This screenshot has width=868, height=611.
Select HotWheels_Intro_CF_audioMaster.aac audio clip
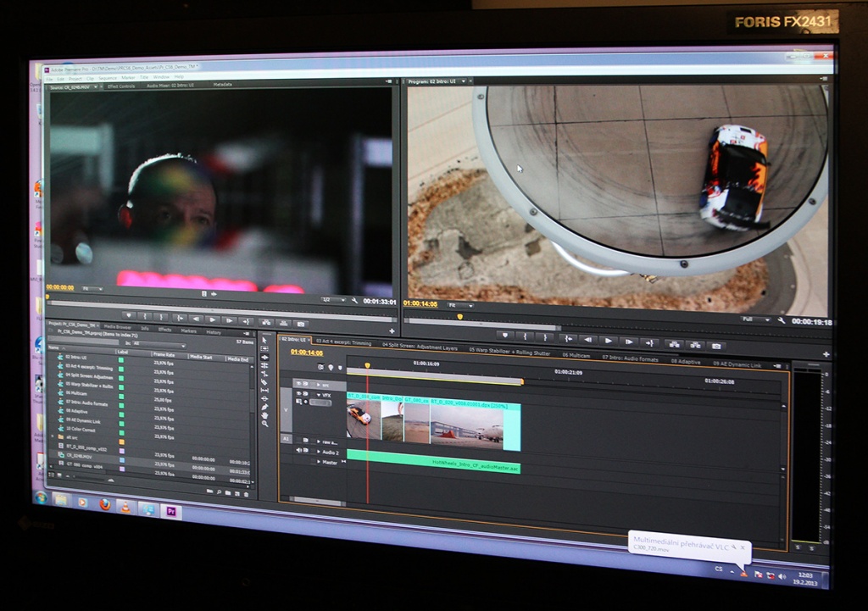pyautogui.click(x=433, y=460)
